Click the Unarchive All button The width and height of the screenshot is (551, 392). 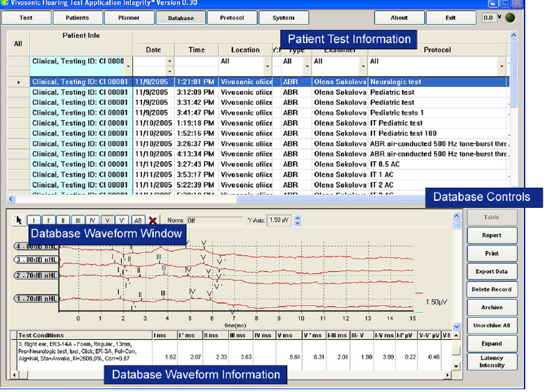(x=492, y=325)
